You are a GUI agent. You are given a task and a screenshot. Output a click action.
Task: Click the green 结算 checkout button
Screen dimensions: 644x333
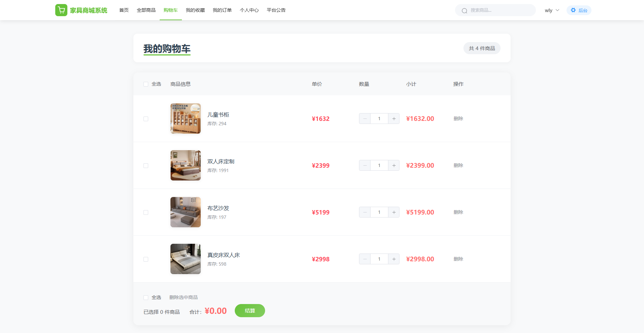pos(250,311)
